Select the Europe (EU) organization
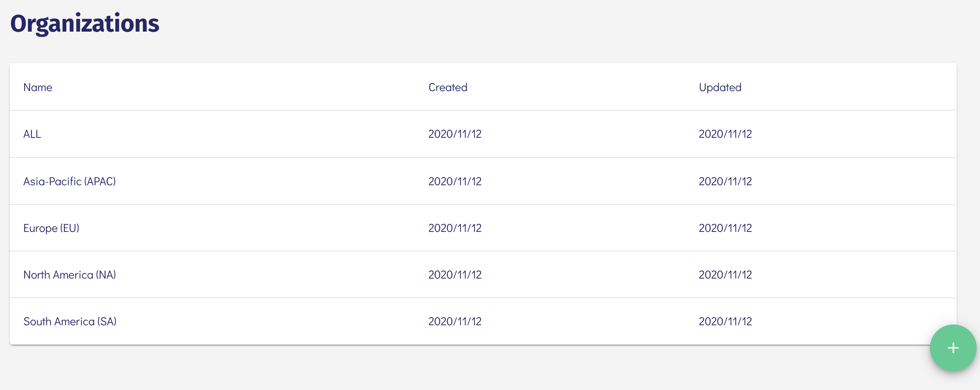 (x=51, y=228)
